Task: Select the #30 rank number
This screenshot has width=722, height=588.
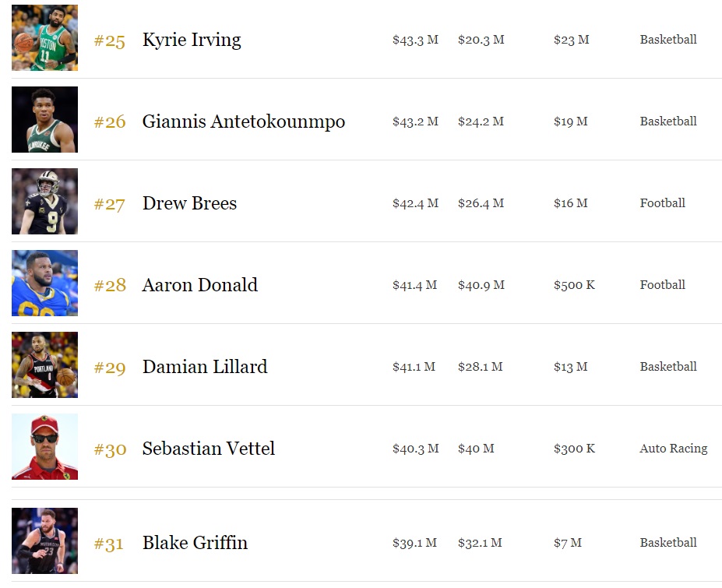Action: [110, 449]
